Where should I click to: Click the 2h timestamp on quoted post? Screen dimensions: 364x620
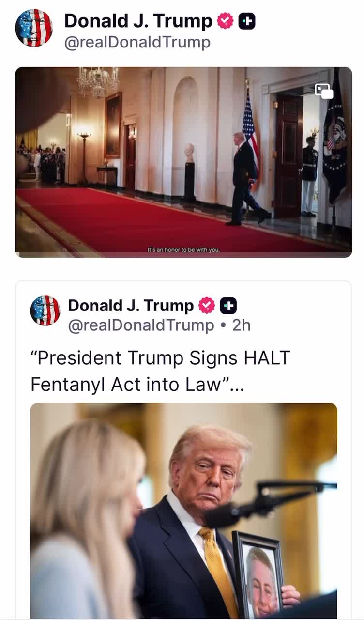(242, 325)
